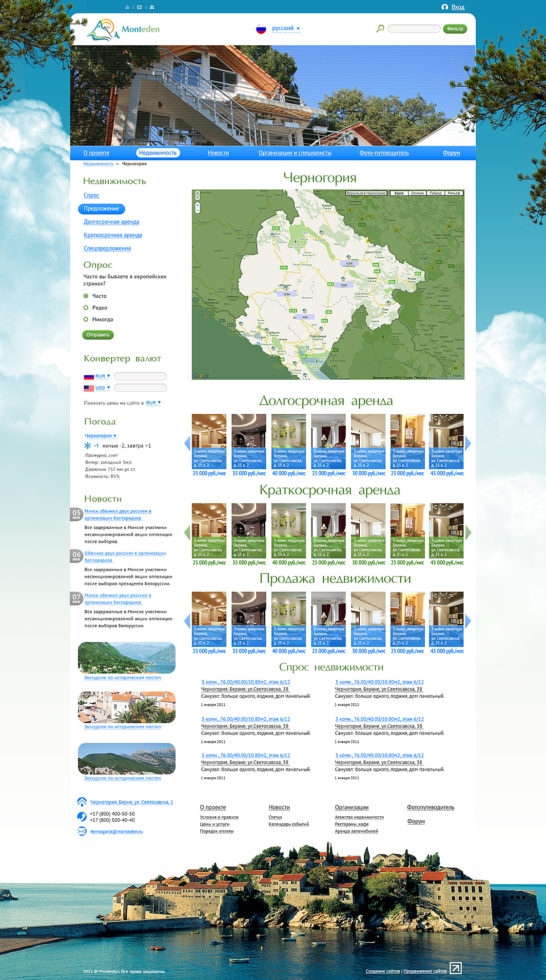
Task: Click Краткосрочная аренда carousel right arrow
Action: pos(468,532)
